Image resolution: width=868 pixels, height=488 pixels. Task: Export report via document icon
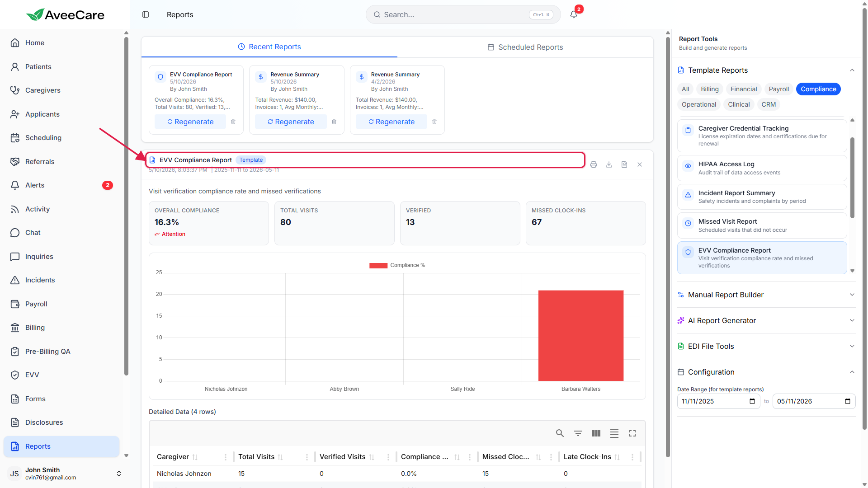click(624, 164)
